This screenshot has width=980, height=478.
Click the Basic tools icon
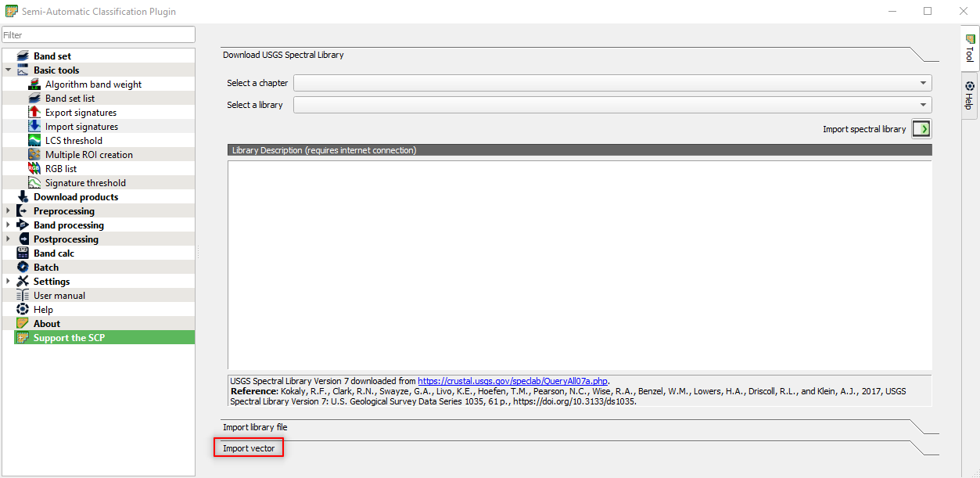click(x=23, y=70)
